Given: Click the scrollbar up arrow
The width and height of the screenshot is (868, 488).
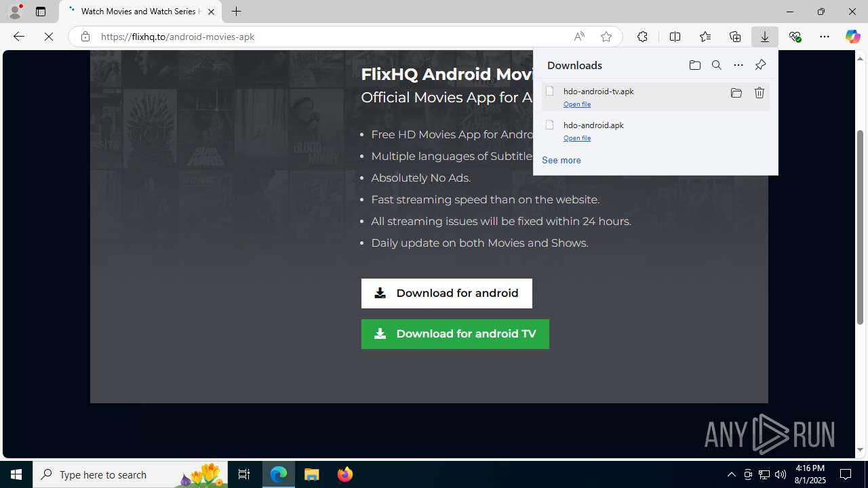Looking at the screenshot, I should (x=860, y=58).
